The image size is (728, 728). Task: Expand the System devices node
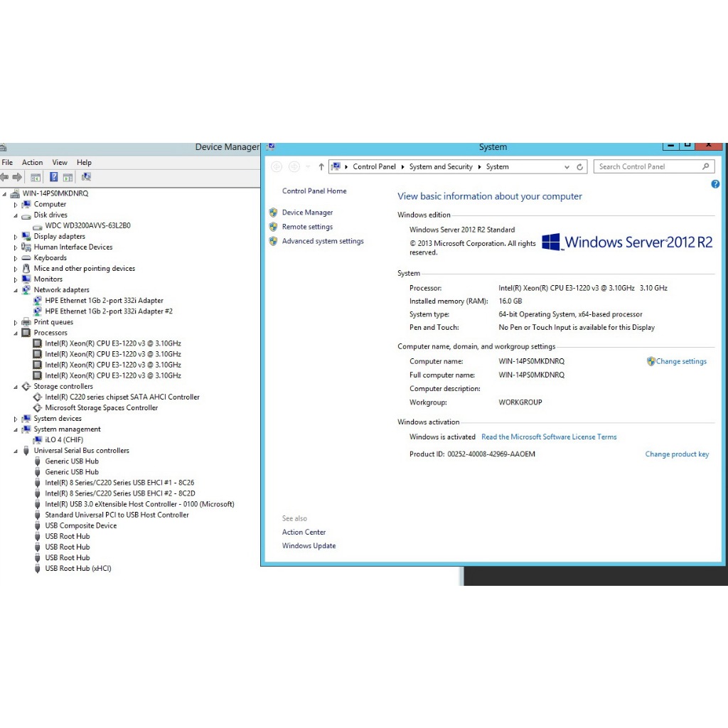pyautogui.click(x=16, y=419)
